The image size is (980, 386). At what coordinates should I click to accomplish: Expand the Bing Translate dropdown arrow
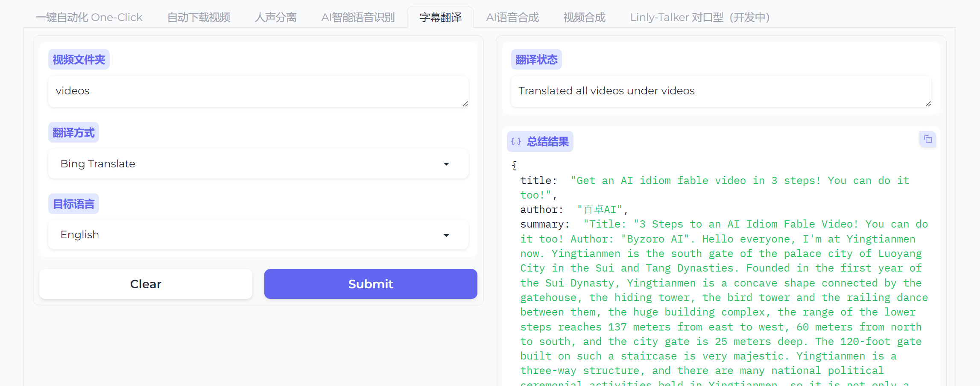446,164
